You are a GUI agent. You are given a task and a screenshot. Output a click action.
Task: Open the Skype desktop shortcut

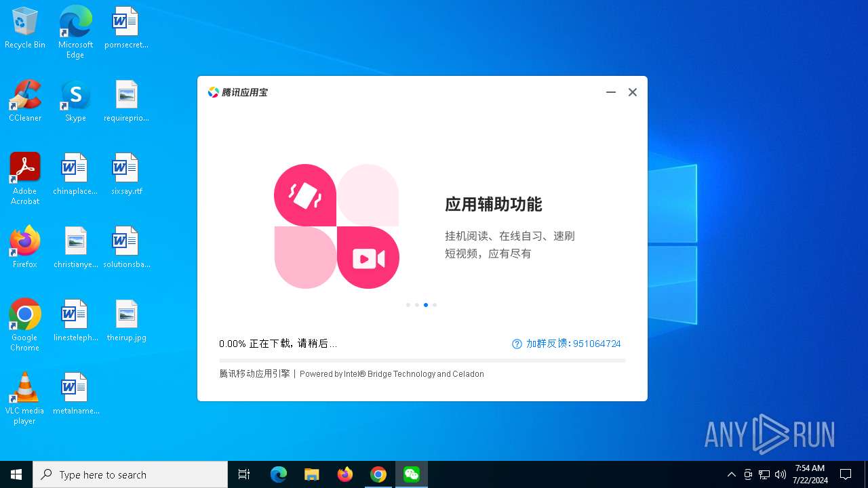tap(75, 102)
